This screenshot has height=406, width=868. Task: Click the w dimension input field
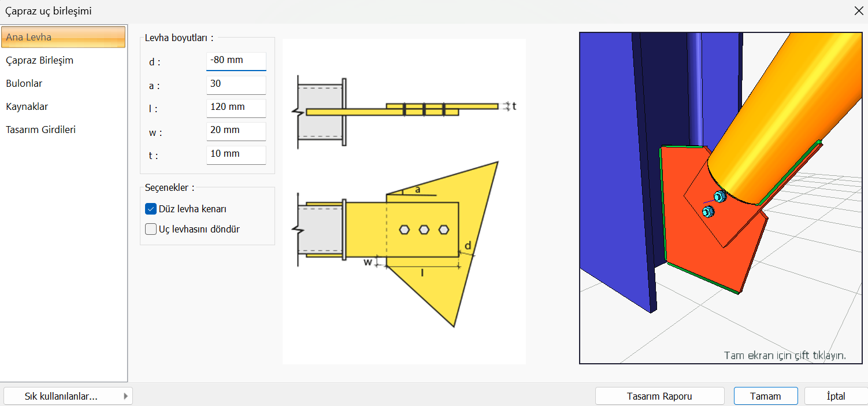(x=236, y=131)
